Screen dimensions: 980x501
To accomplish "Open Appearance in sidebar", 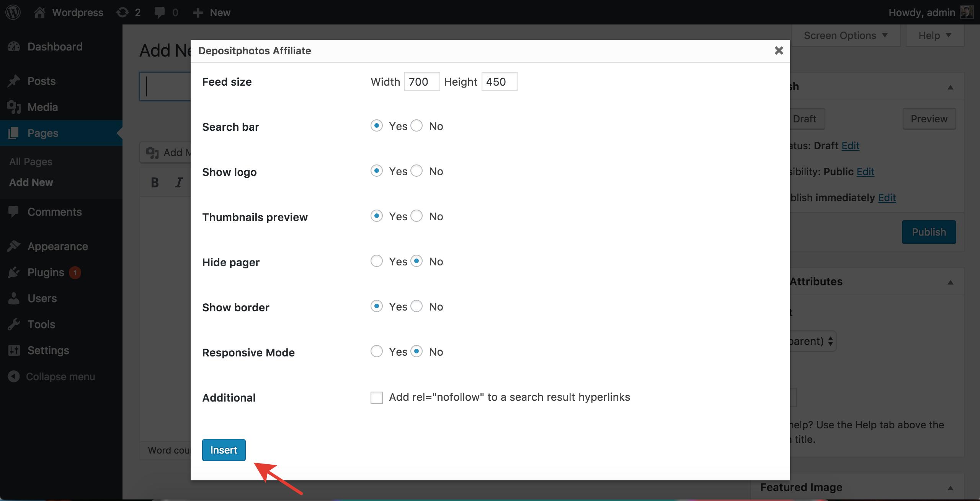I will pyautogui.click(x=57, y=246).
